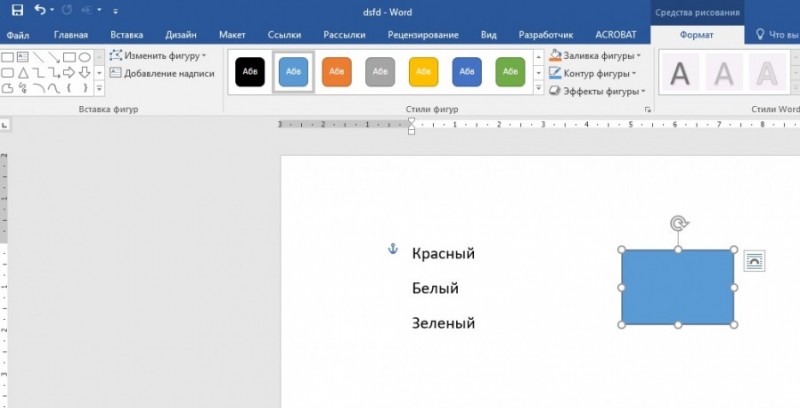
Task: Open Эффекты фигуры dropdown
Action: pos(597,92)
